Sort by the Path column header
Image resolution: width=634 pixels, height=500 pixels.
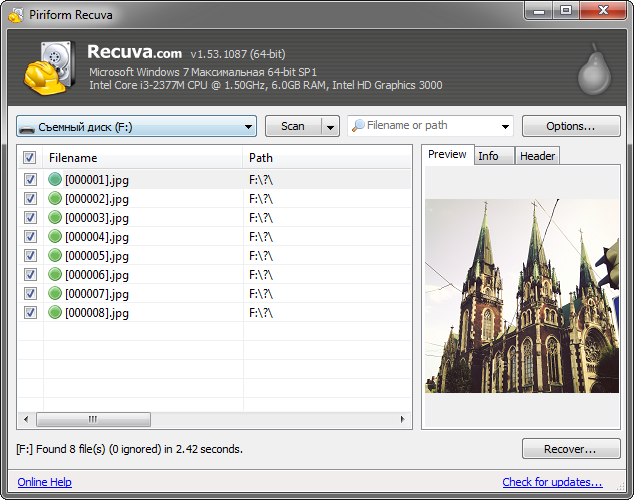[x=327, y=158]
